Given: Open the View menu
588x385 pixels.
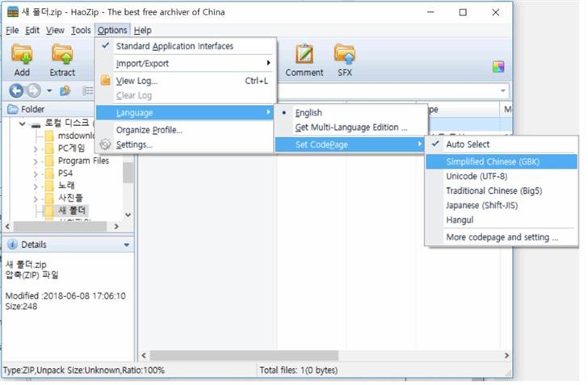Looking at the screenshot, I should [55, 31].
